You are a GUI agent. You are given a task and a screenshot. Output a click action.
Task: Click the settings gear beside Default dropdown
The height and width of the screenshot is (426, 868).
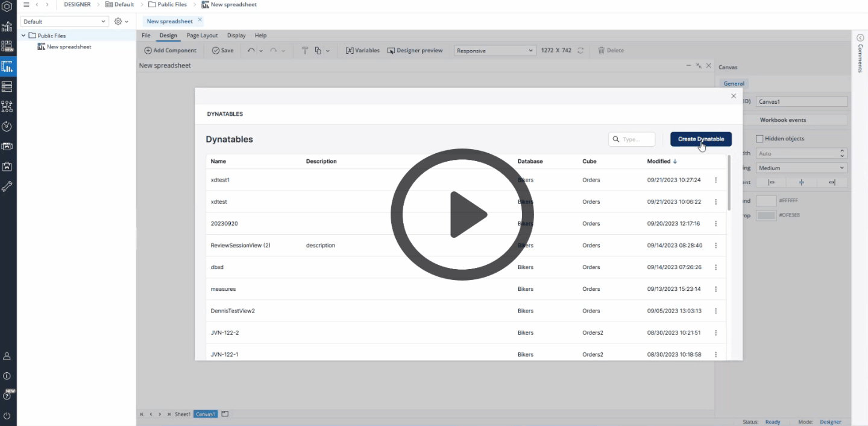118,22
